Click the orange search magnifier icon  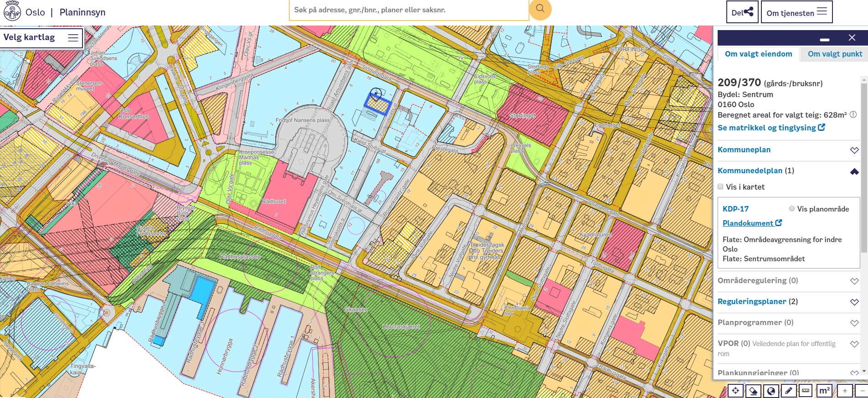point(540,9)
